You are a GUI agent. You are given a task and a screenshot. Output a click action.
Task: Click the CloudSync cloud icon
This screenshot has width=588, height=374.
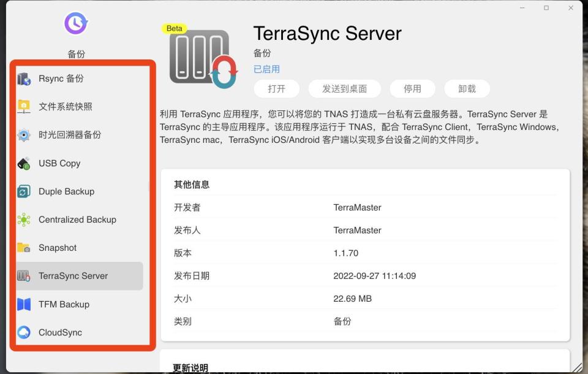[x=24, y=332]
